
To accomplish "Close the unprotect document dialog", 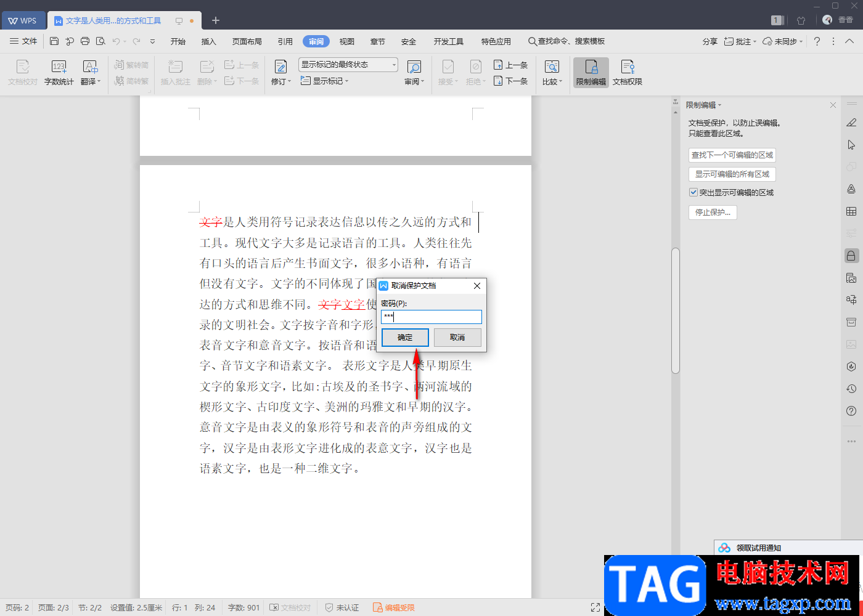I will click(x=476, y=286).
